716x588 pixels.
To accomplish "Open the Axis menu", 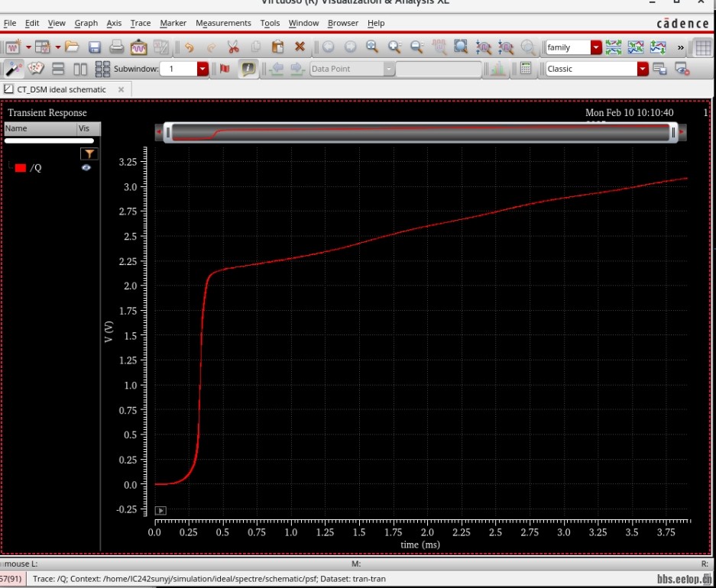I will [x=114, y=23].
